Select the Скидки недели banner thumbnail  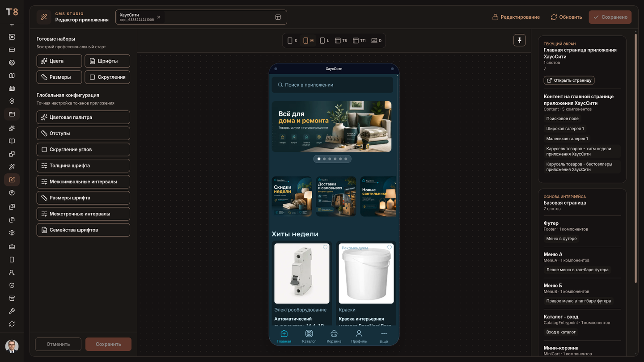point(292,197)
